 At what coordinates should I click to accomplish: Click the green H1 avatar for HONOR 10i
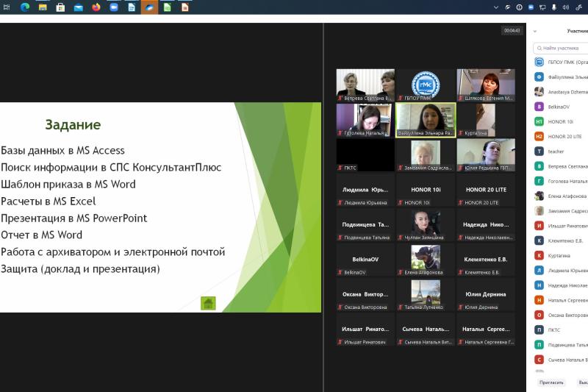(x=539, y=121)
